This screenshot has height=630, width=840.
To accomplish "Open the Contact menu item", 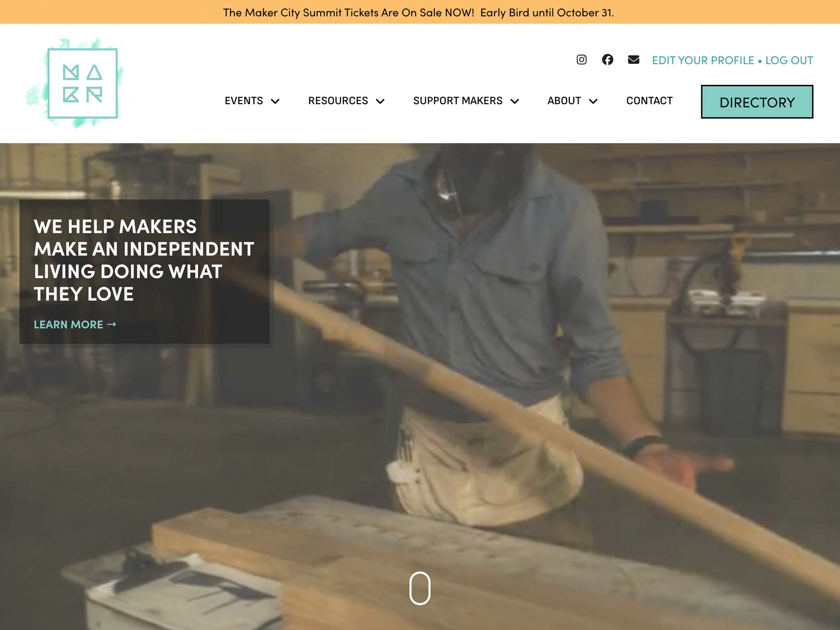I will tap(649, 101).
